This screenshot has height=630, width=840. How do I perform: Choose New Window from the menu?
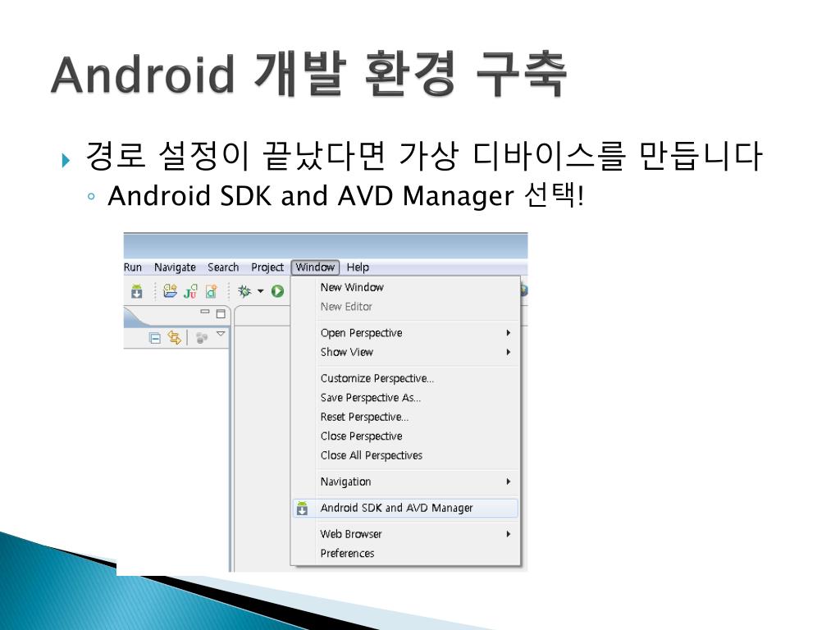[x=405, y=287]
